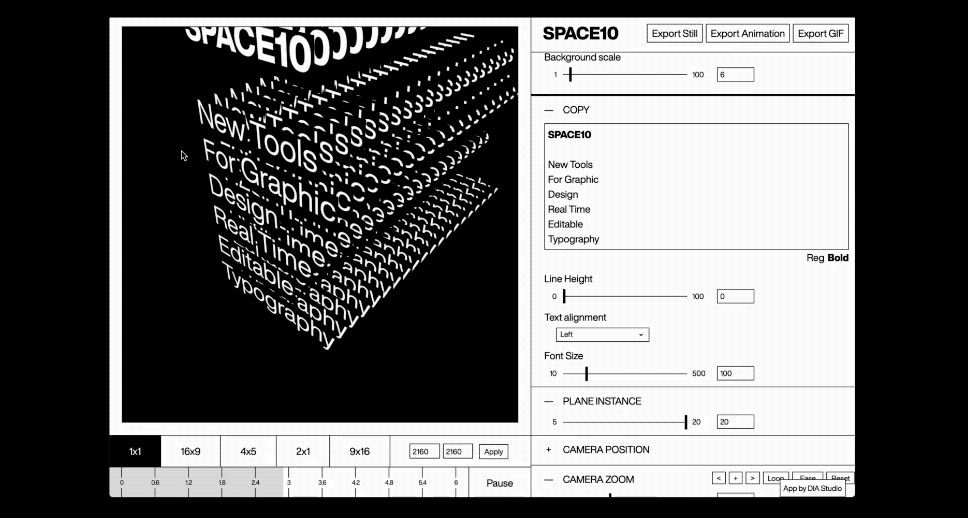Click the canvas width input field
Screen dimensions: 968x518
424,452
